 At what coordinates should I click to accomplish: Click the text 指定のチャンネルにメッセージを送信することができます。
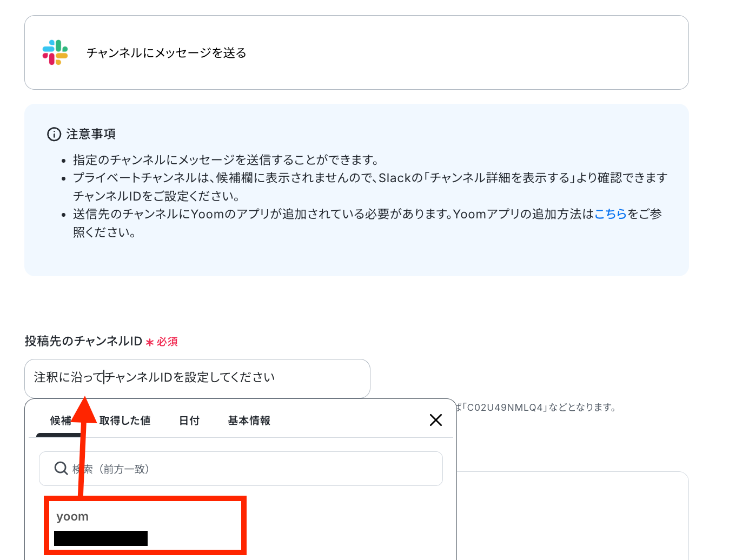(226, 160)
